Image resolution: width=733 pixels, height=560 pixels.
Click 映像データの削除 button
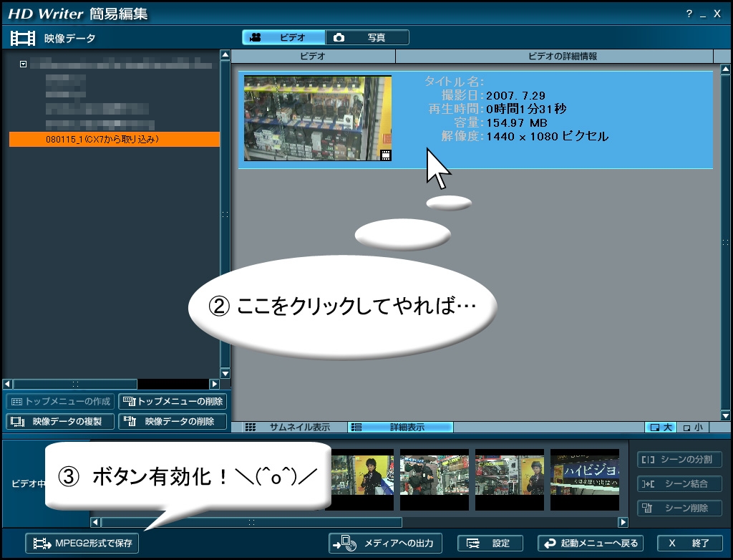[173, 422]
